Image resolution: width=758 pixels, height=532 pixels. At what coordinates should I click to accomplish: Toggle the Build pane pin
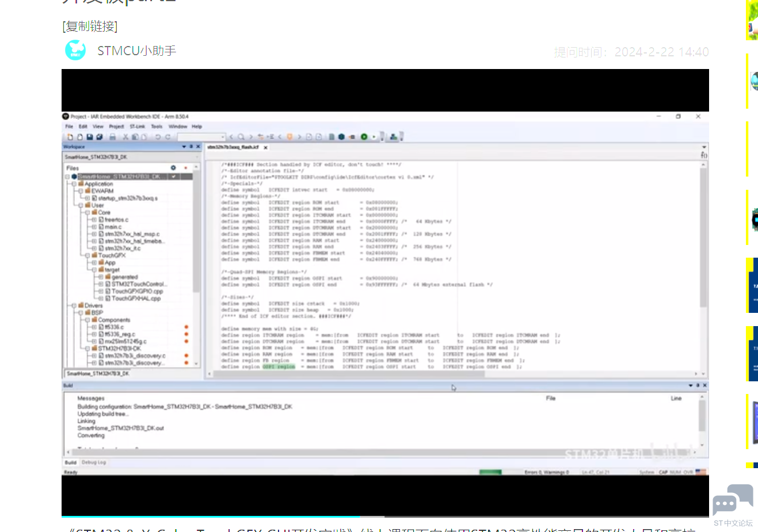click(x=698, y=385)
